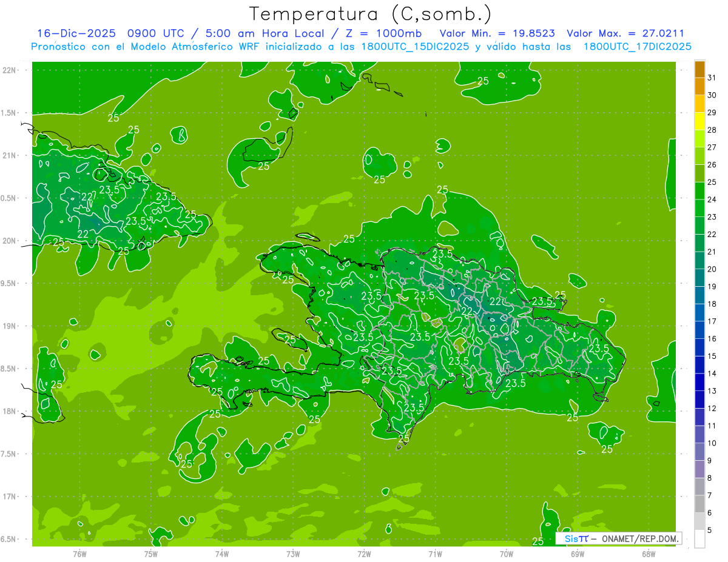Select the 13 value on the color legend
Screen dimensions: 728x562
coord(712,391)
